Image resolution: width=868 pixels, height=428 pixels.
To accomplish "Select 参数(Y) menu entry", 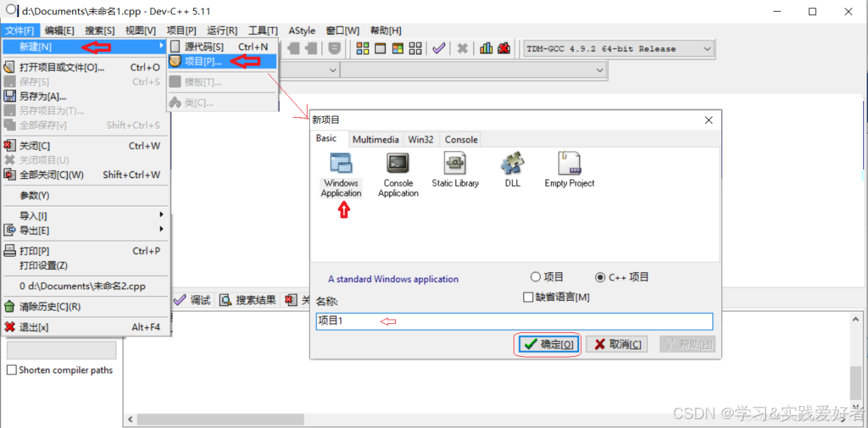I will (86, 195).
